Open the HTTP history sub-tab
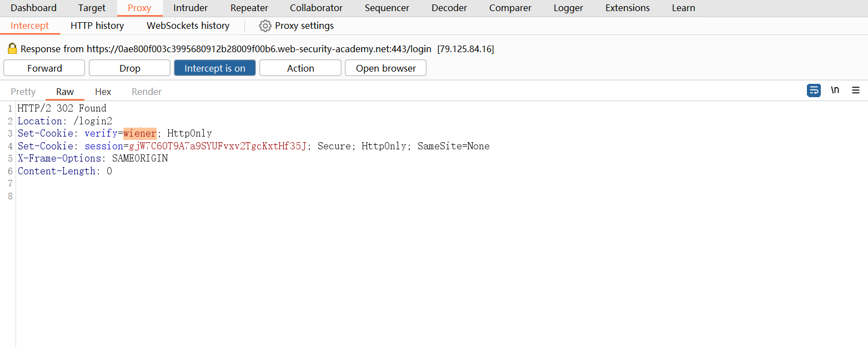This screenshot has width=868, height=347. [97, 26]
